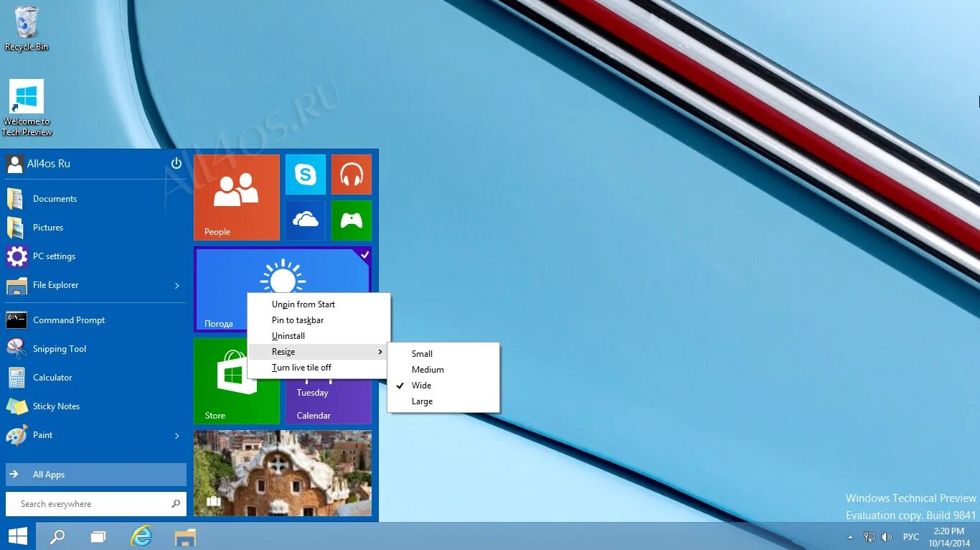Open the OneDrive tile
Viewport: 980px width, 550px height.
[x=306, y=220]
